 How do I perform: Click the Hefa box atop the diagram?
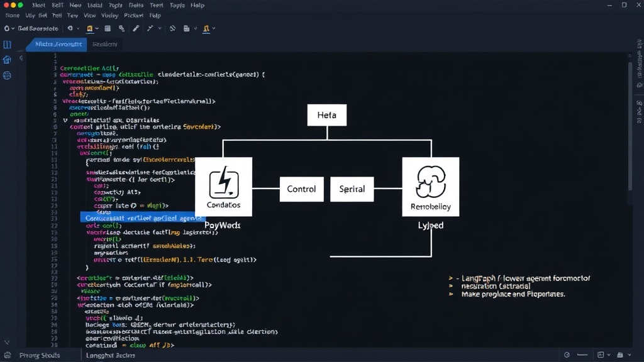click(327, 115)
